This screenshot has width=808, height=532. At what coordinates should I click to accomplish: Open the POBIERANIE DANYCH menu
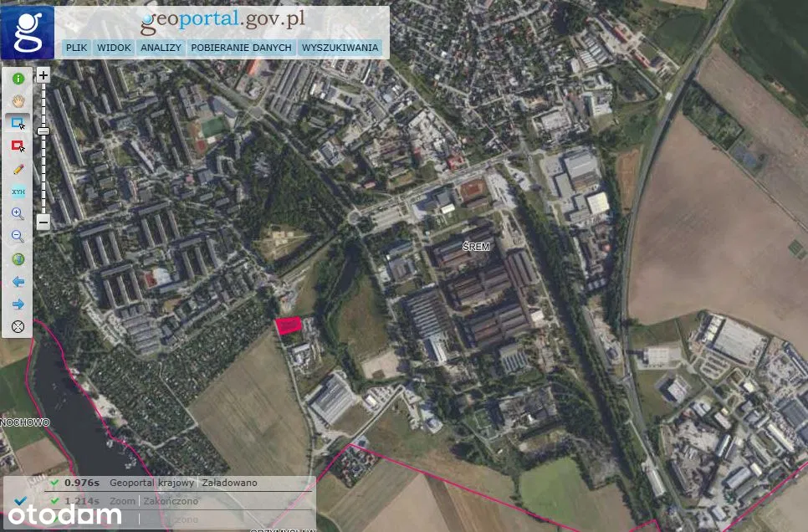(241, 48)
